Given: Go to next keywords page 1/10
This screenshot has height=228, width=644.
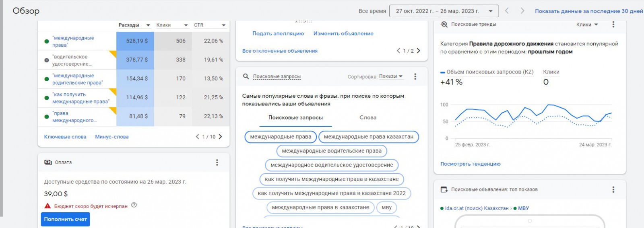Looking at the screenshot, I should pos(220,137).
